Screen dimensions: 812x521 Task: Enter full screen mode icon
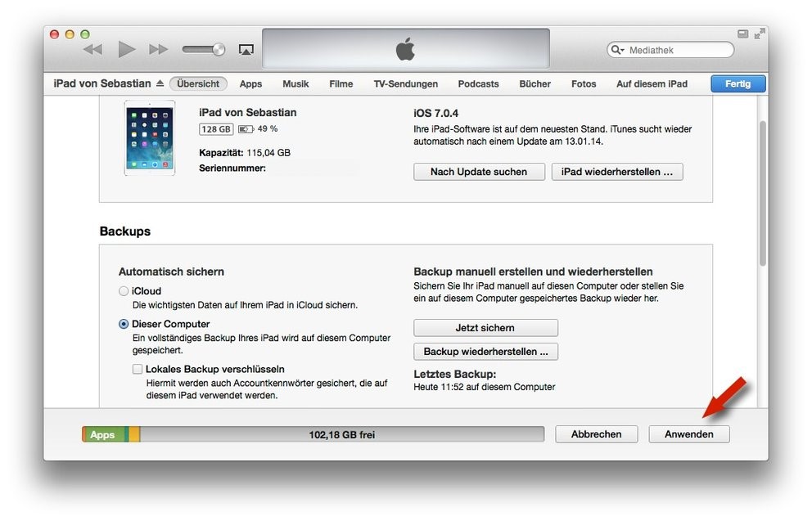tap(760, 34)
